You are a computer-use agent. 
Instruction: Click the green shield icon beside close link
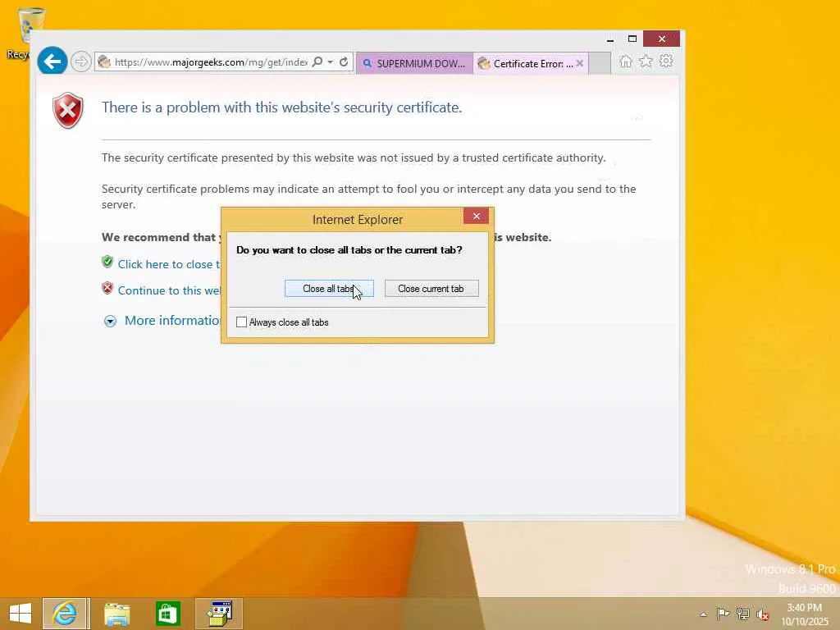(x=107, y=262)
